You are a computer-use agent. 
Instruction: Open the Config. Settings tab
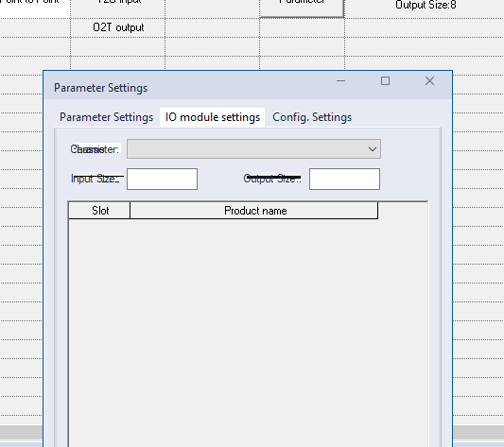(312, 117)
